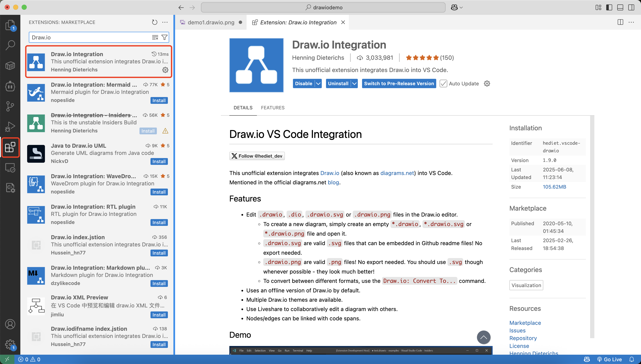641x364 pixels.
Task: Switch to Pre-Release Version
Action: pyautogui.click(x=399, y=83)
